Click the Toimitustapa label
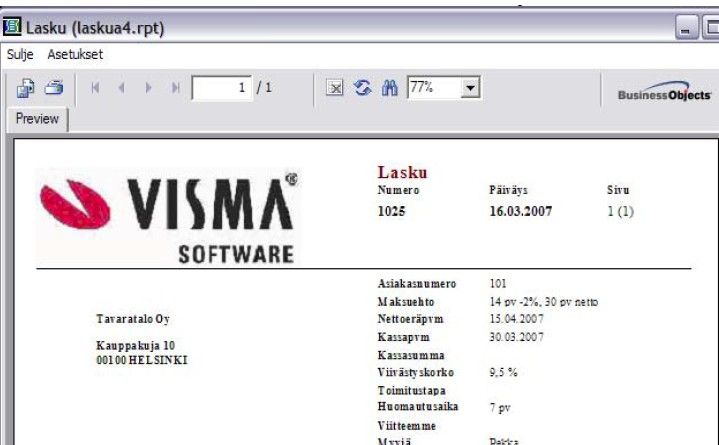719x445 pixels. [412, 390]
